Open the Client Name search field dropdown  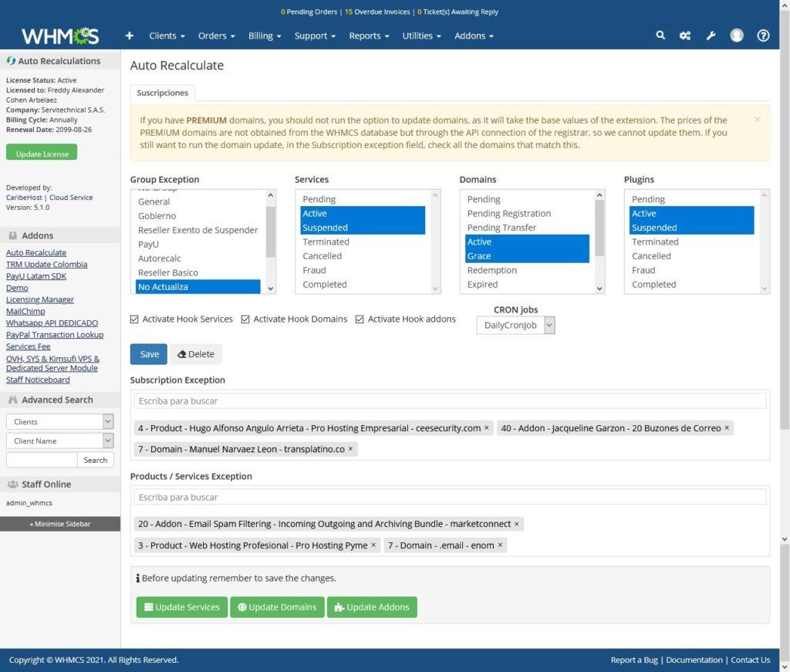[60, 441]
